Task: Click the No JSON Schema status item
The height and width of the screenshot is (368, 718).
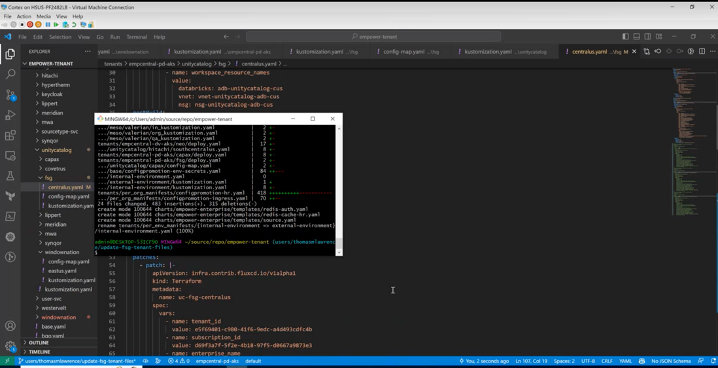Action: pyautogui.click(x=670, y=361)
